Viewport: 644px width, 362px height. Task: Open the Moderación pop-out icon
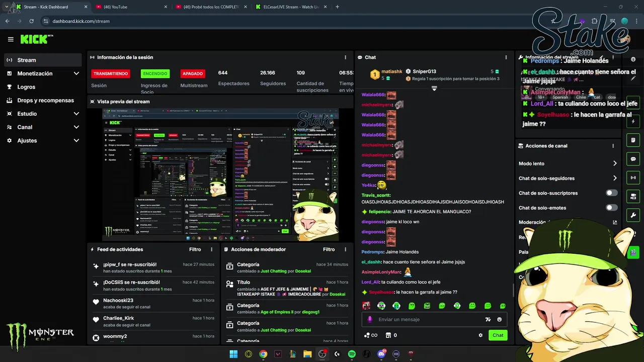[614, 222]
